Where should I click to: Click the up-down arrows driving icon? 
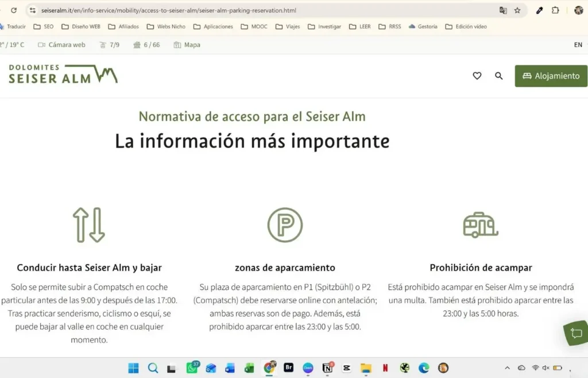[89, 225]
